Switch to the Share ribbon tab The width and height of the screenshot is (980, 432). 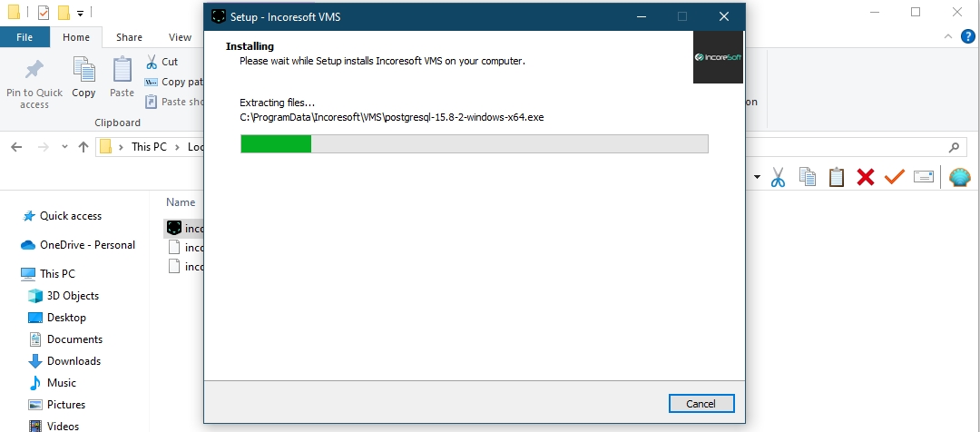[129, 37]
